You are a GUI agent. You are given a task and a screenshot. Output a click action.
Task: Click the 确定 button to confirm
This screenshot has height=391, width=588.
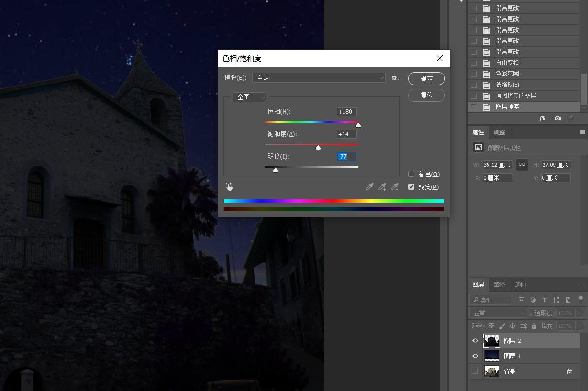click(426, 79)
